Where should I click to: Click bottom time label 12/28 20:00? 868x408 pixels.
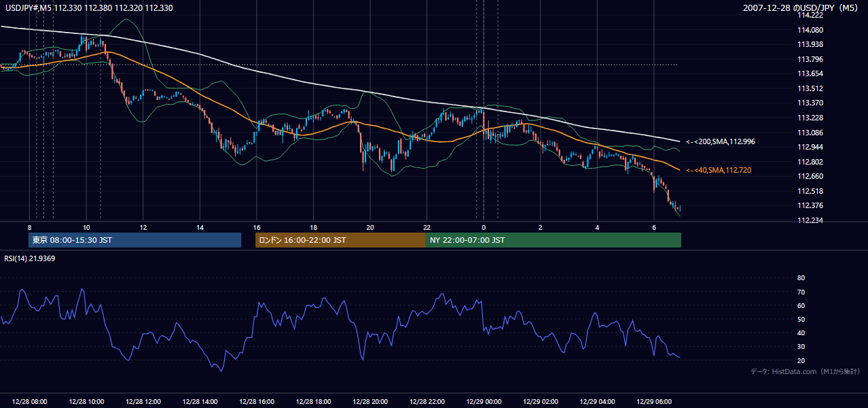(x=370, y=402)
